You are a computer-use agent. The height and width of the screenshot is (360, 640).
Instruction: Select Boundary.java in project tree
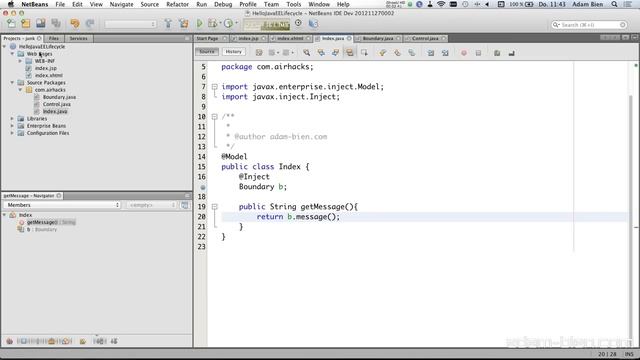pyautogui.click(x=59, y=97)
